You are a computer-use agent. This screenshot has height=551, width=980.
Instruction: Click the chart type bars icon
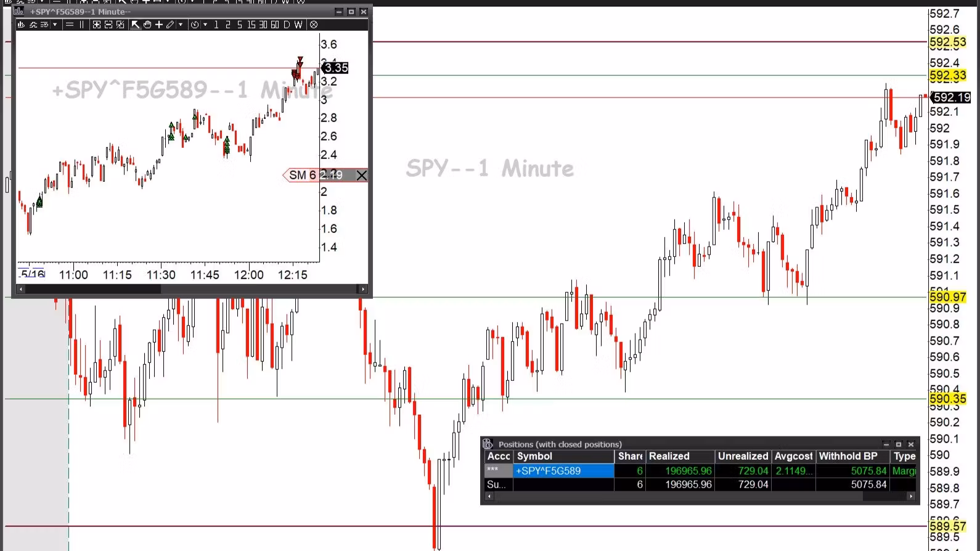pyautogui.click(x=21, y=25)
